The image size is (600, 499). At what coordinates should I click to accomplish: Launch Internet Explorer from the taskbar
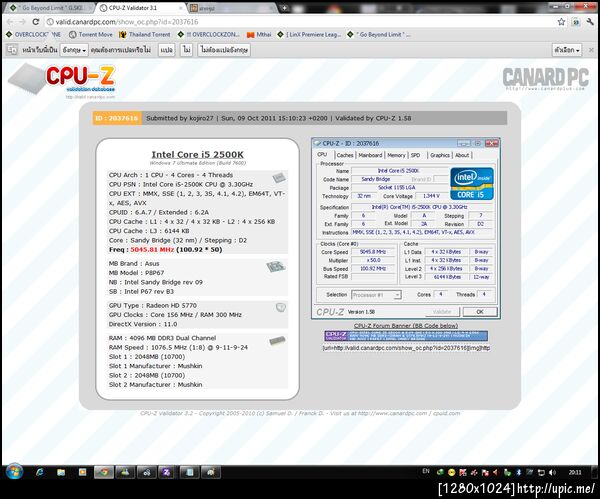pyautogui.click(x=39, y=472)
